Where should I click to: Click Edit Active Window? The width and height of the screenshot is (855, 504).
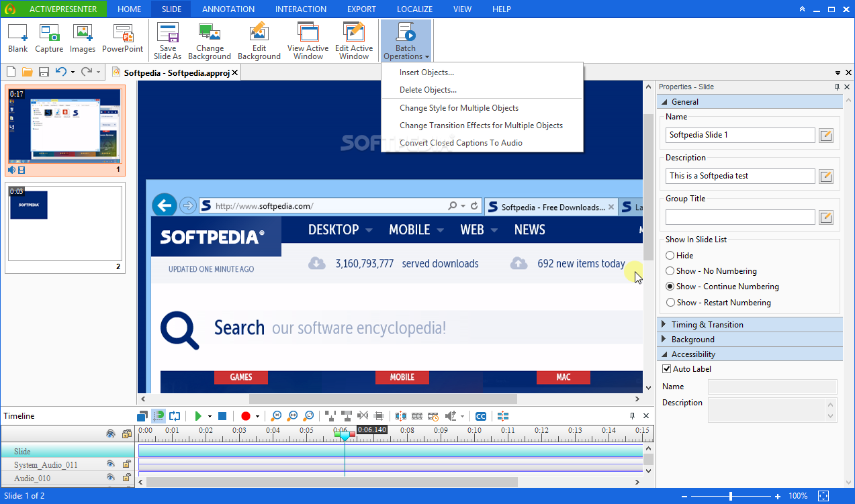click(x=354, y=42)
